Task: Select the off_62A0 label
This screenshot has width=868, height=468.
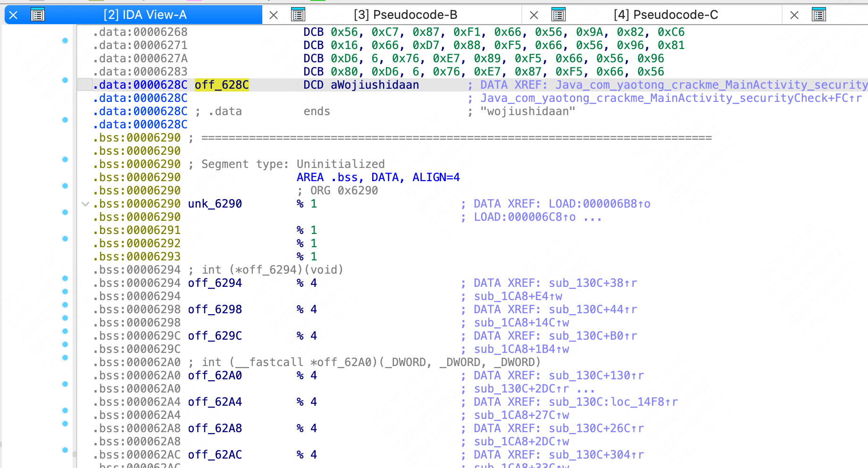Action: tap(215, 376)
